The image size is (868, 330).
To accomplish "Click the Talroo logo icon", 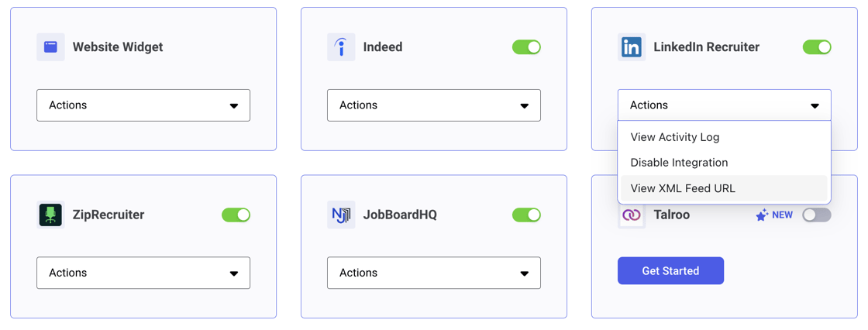I will tap(632, 215).
